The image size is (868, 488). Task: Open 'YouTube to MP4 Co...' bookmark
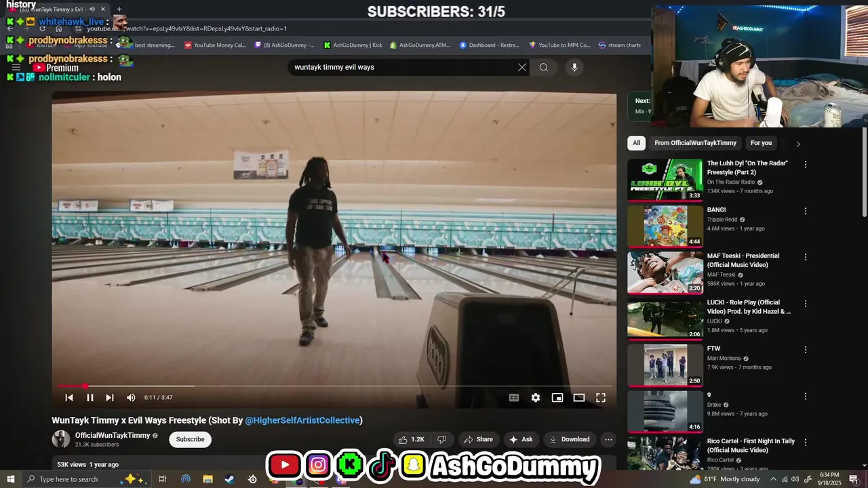tap(559, 45)
